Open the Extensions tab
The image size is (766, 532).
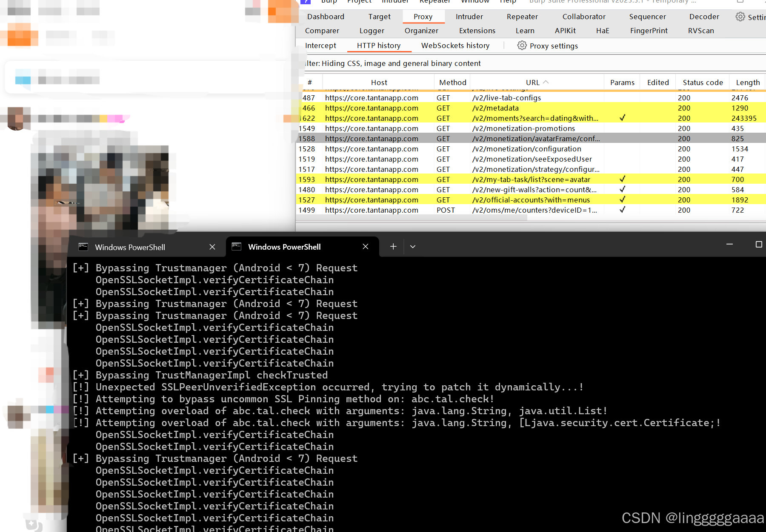[477, 31]
